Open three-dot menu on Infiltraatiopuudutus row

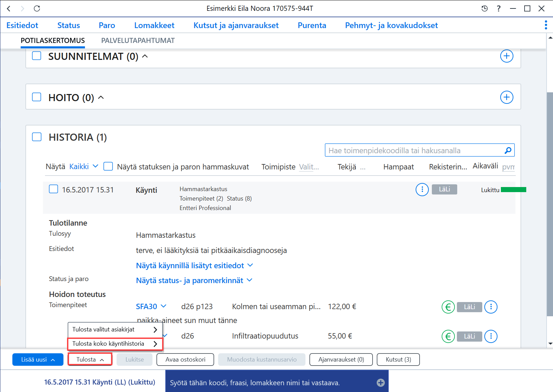[x=491, y=336]
